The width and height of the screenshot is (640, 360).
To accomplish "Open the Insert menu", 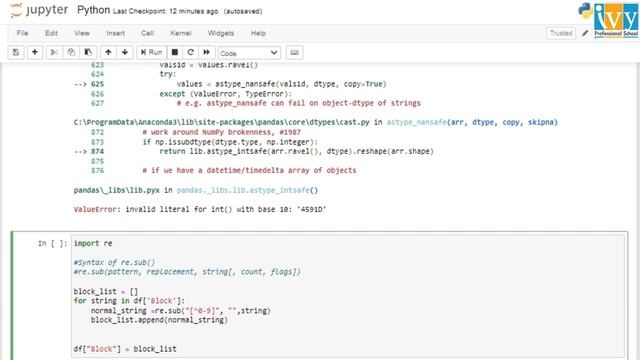I will 116,33.
